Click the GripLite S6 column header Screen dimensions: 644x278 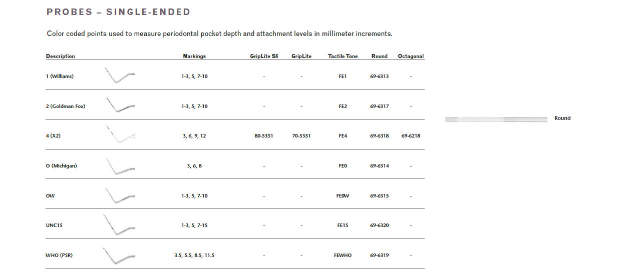tap(264, 56)
